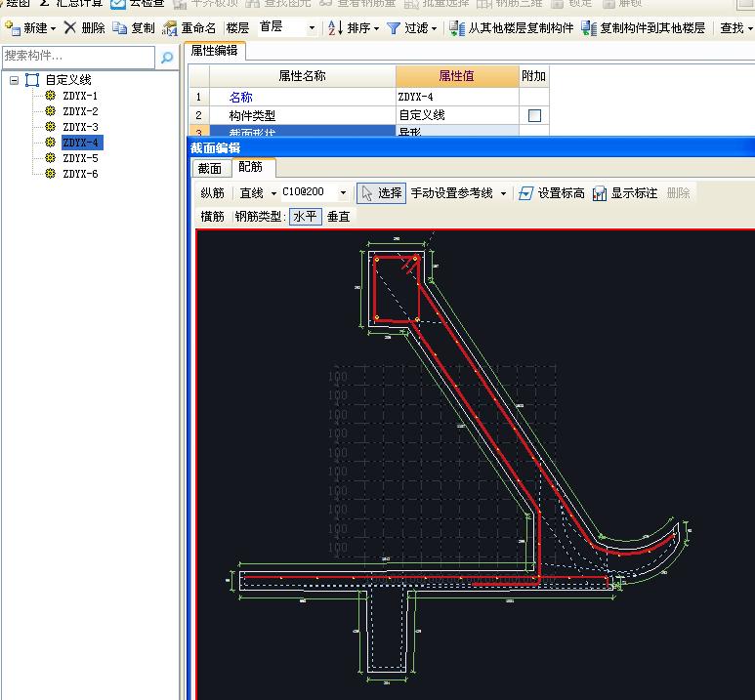
Task: Click 设置标高 (Set elevation) icon
Action: point(526,193)
